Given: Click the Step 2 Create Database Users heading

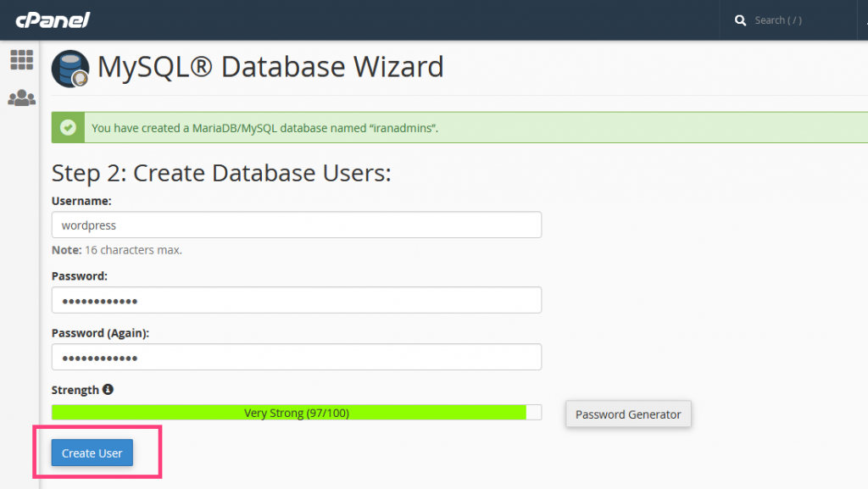Looking at the screenshot, I should (221, 173).
